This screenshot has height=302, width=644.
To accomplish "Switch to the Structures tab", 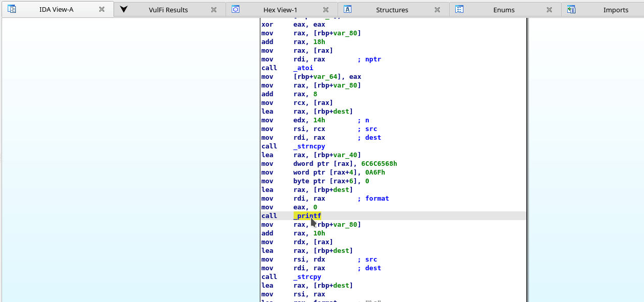I will pos(392,10).
